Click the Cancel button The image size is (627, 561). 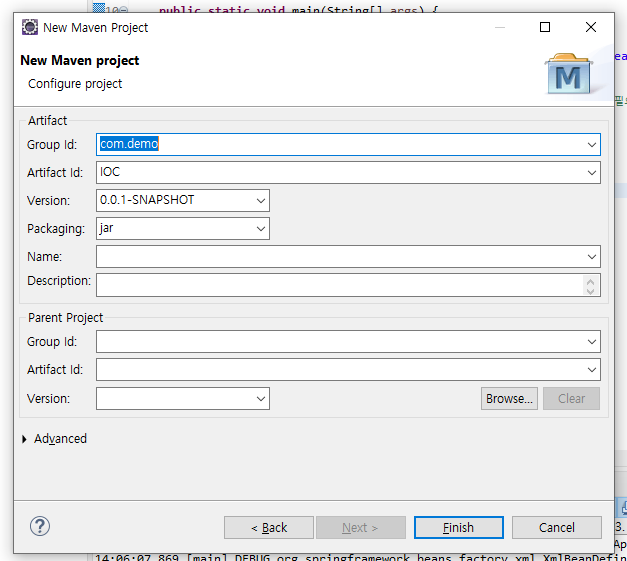[x=557, y=527]
